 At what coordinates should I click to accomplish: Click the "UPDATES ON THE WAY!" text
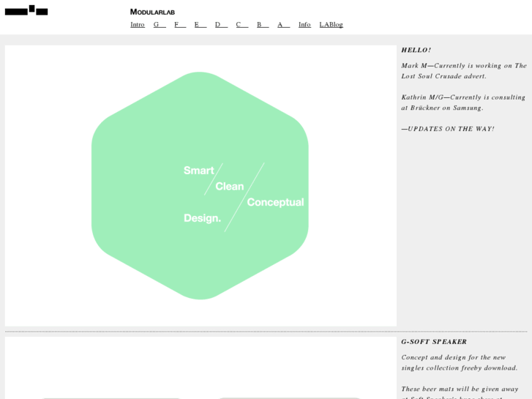click(448, 129)
